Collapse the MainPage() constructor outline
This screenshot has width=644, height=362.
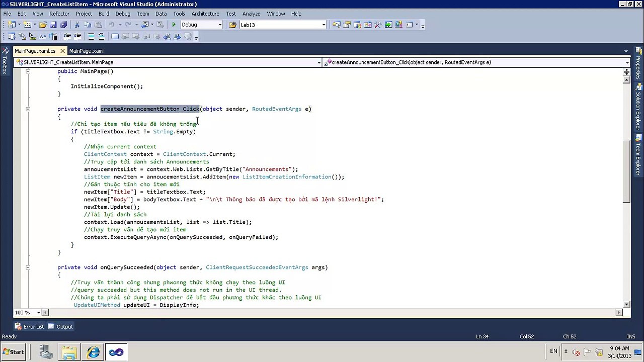pyautogui.click(x=28, y=71)
